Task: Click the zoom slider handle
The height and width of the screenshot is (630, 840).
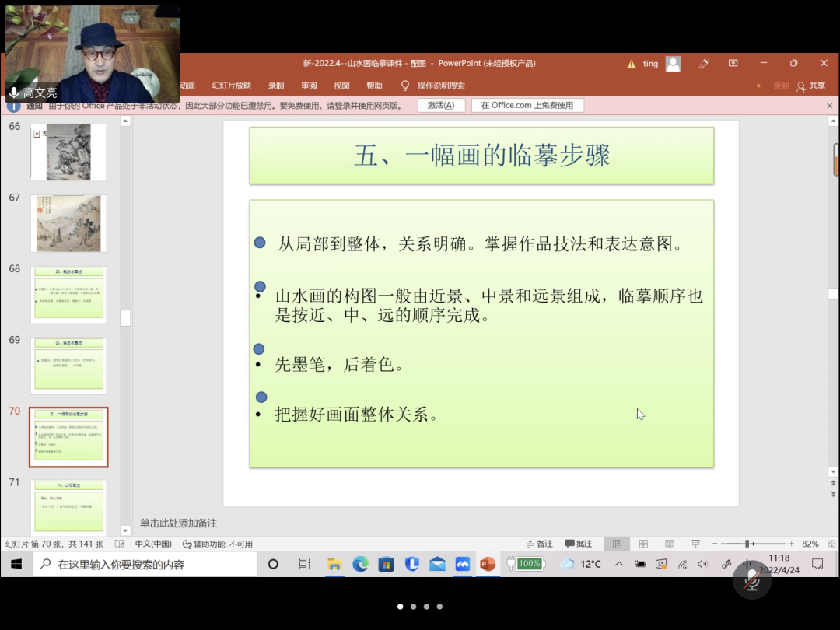Action: 747,544
